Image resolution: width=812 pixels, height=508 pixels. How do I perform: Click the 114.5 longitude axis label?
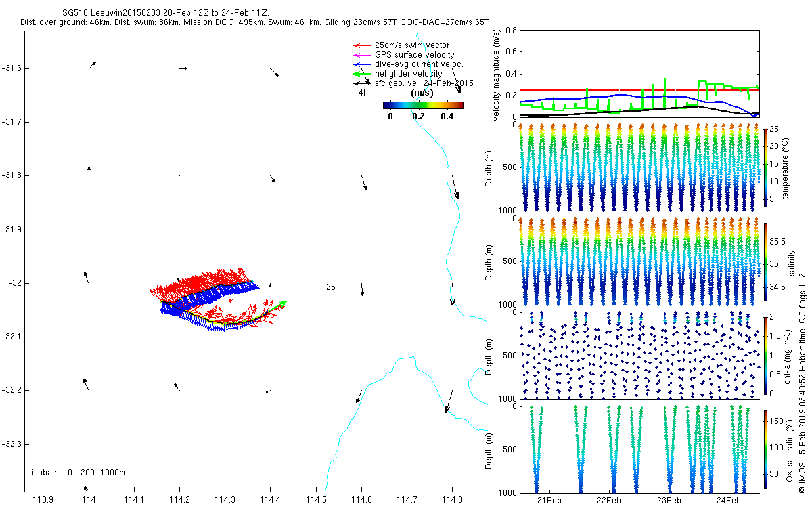point(316,500)
